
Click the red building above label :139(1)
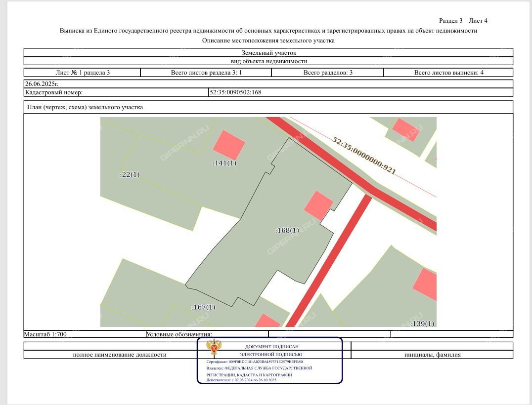[x=426, y=284]
